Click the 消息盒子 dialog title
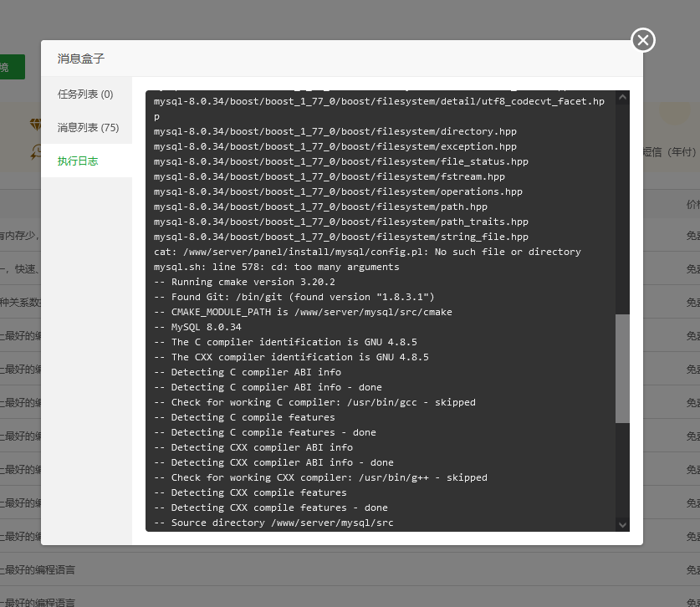The width and height of the screenshot is (700, 607). pos(81,59)
